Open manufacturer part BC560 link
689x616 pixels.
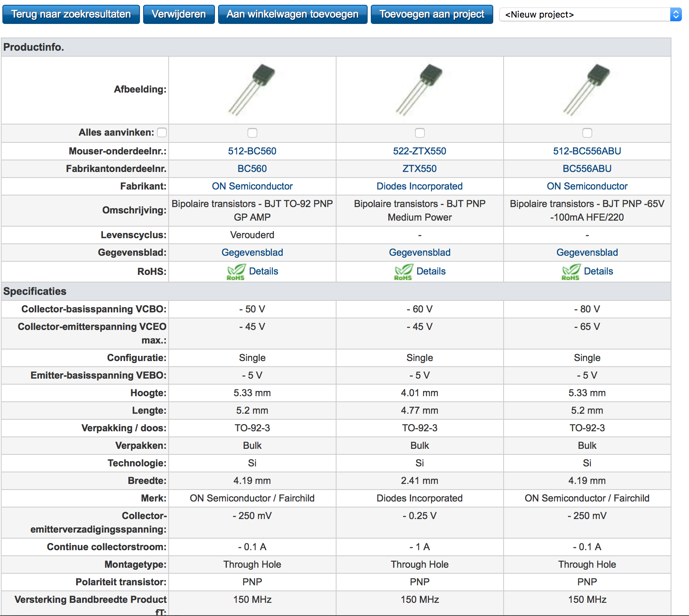pyautogui.click(x=252, y=169)
